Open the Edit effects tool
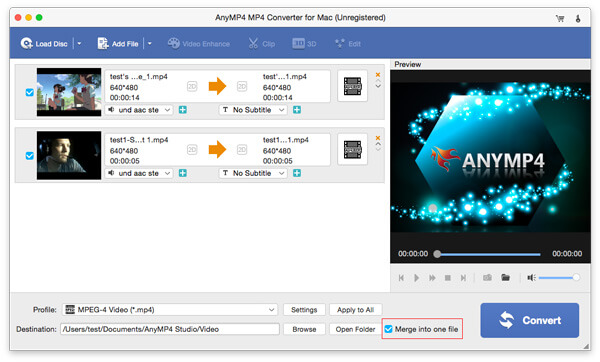 point(347,44)
